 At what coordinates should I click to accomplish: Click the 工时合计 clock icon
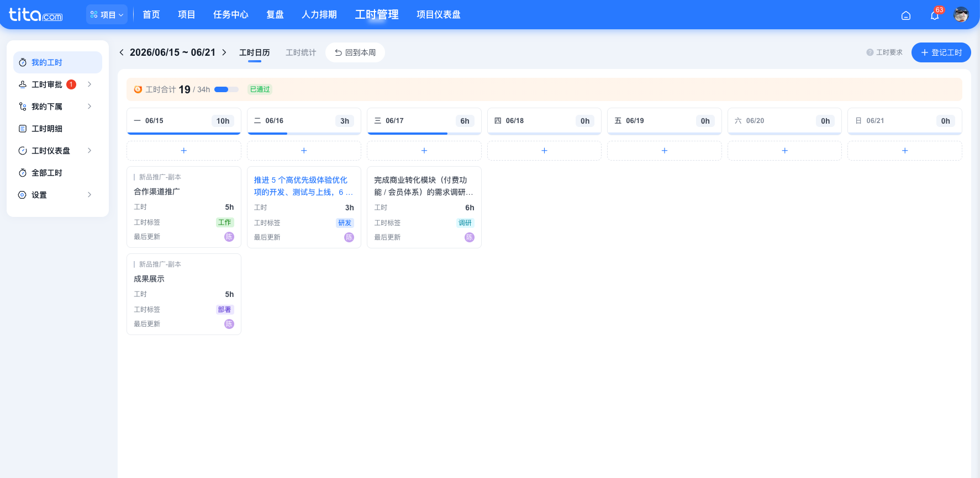tap(138, 89)
